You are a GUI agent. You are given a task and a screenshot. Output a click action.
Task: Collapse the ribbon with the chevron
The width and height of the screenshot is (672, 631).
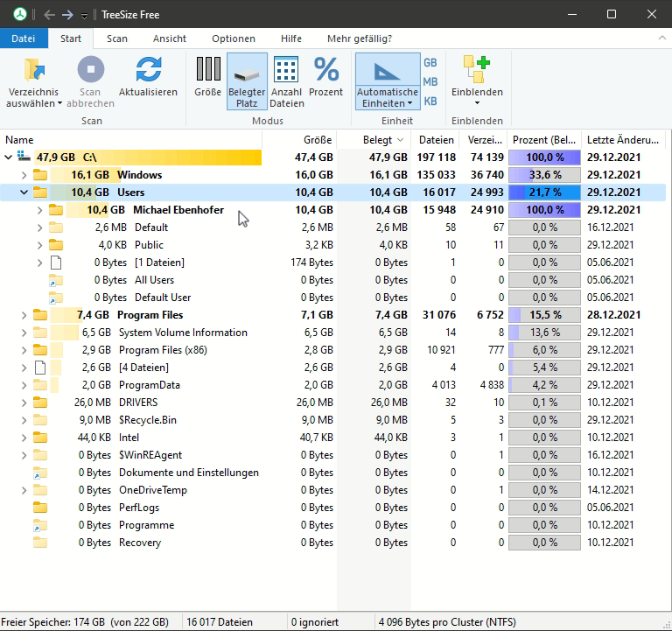[661, 39]
